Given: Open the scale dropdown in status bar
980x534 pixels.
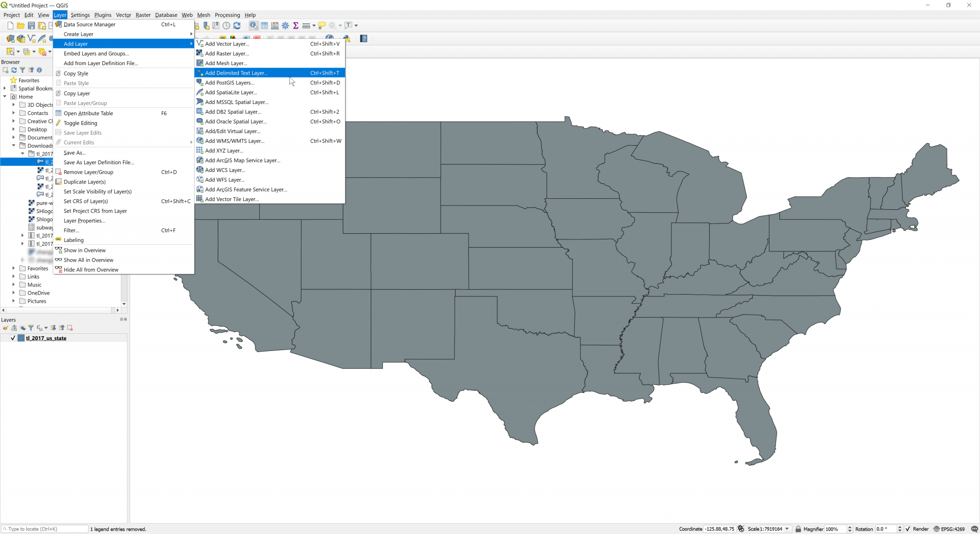Looking at the screenshot, I should tap(788, 529).
